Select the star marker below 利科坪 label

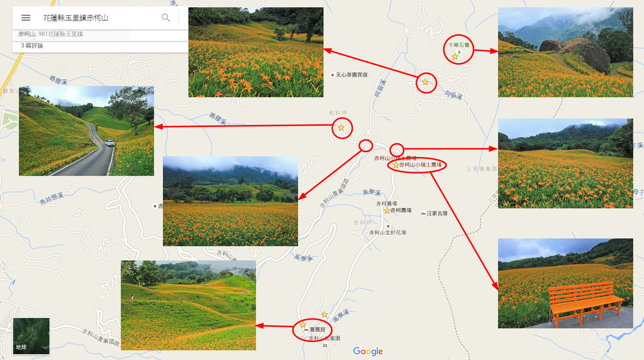pos(341,128)
